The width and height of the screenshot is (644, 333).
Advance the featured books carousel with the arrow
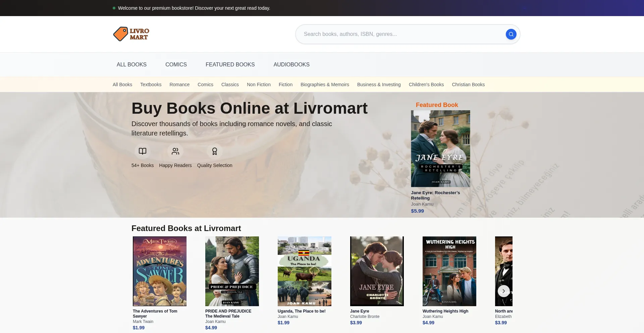click(503, 291)
